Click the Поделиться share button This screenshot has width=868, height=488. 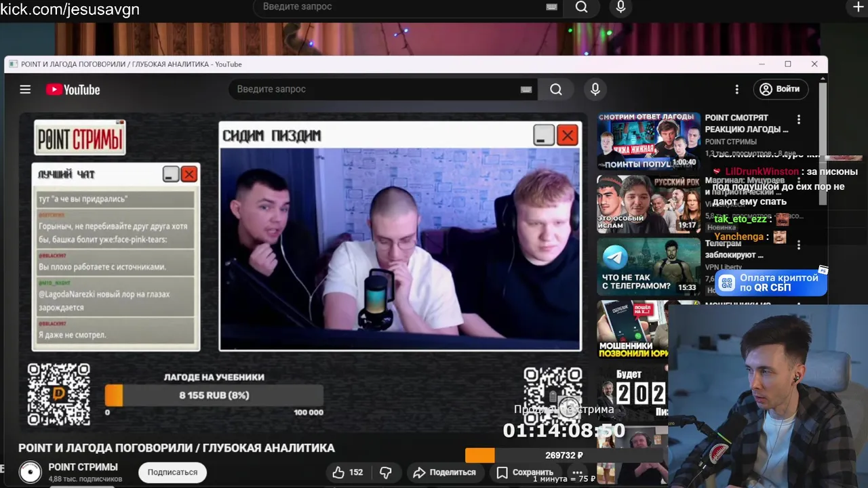pos(444,472)
